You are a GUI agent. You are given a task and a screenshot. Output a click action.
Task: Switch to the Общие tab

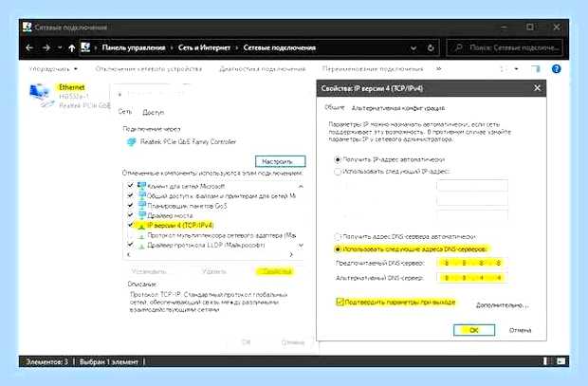point(334,107)
